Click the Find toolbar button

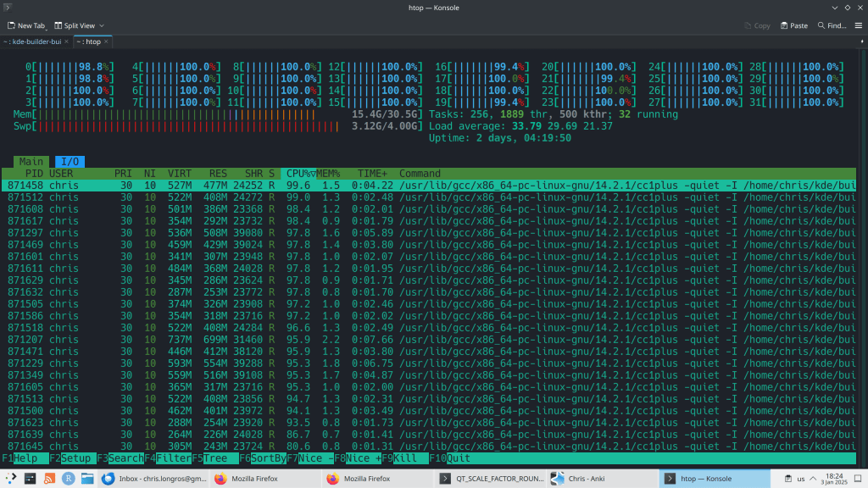click(832, 25)
